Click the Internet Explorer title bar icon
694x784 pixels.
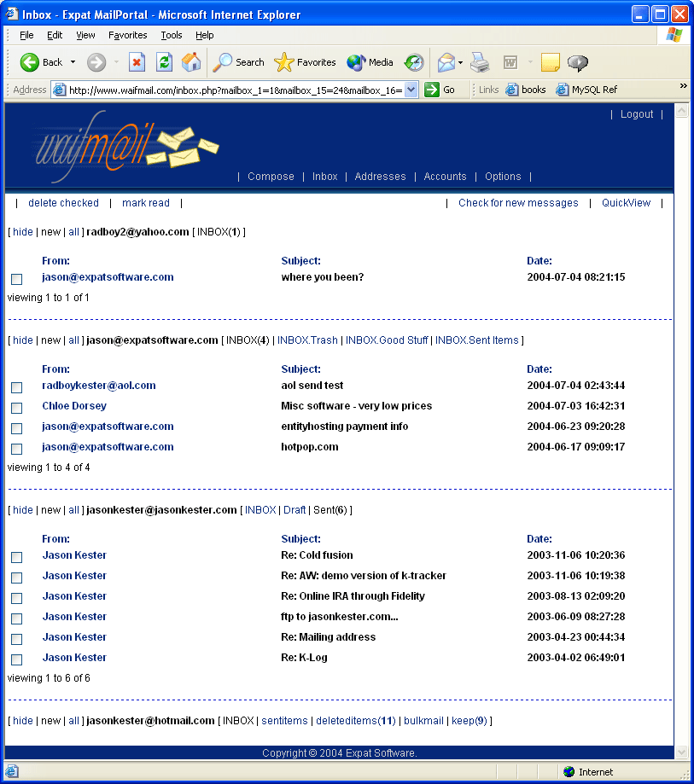tap(12, 14)
